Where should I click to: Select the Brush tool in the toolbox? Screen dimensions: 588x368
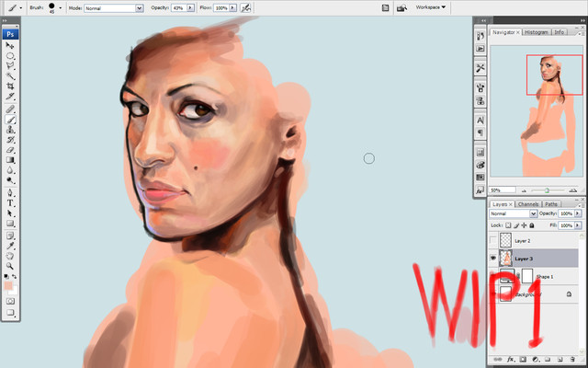10,120
